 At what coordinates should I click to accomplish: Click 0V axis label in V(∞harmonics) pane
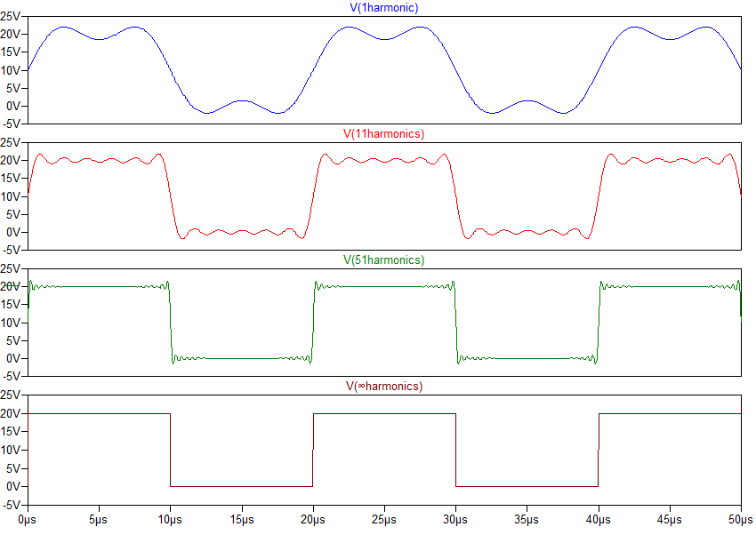(15, 487)
